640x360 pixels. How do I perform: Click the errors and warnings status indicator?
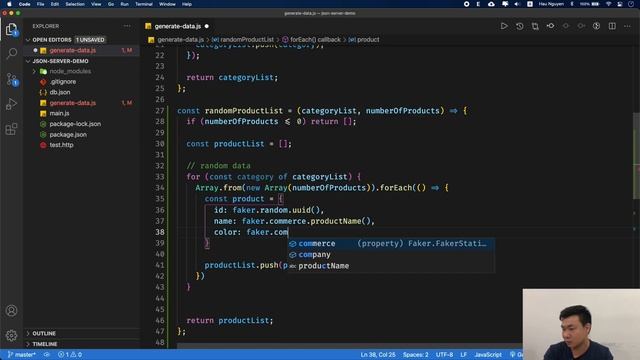(70, 355)
